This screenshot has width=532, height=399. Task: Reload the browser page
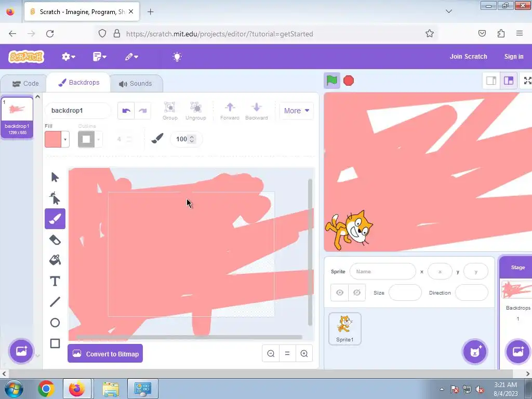[50, 33]
